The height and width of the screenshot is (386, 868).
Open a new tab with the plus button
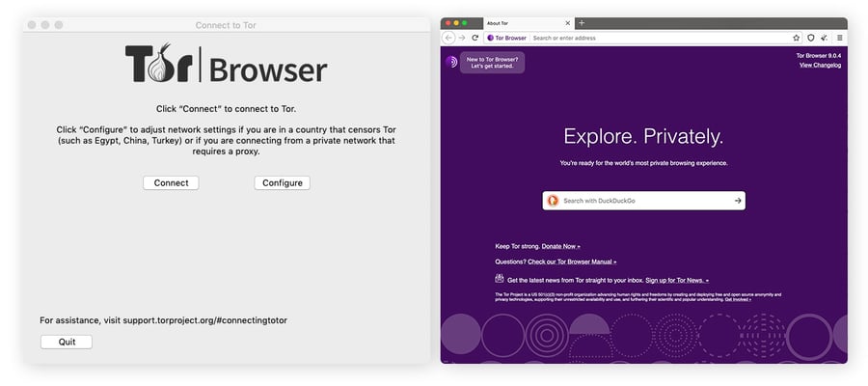582,23
